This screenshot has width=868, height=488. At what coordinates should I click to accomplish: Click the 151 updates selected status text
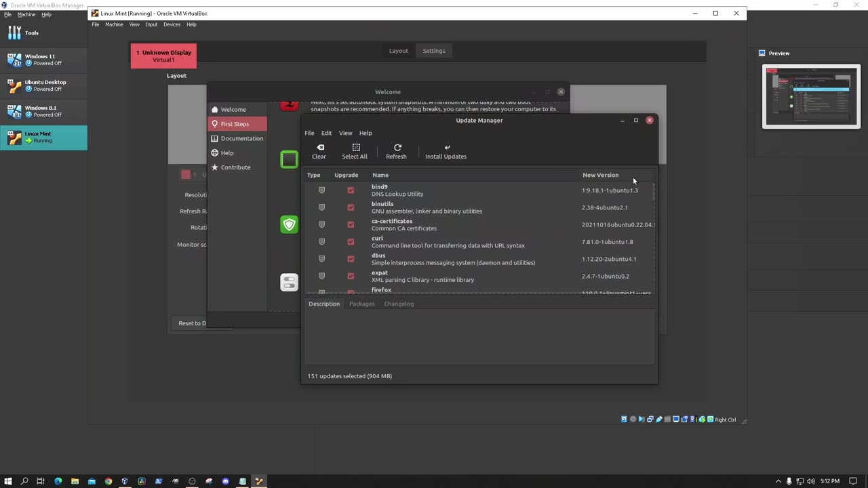[349, 376]
